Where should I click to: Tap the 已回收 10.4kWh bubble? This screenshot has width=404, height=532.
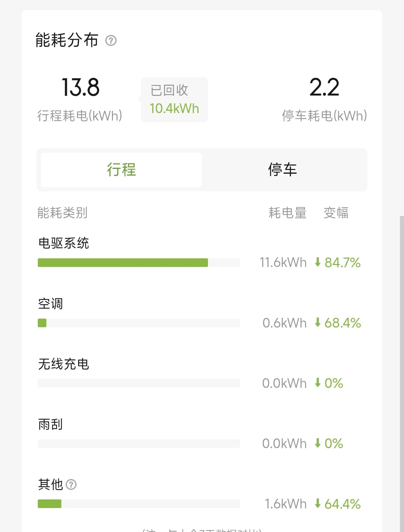tap(174, 100)
